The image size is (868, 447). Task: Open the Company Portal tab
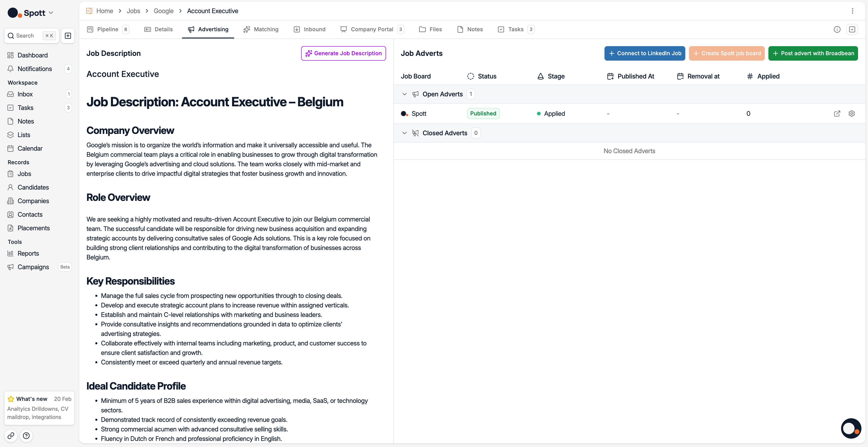pyautogui.click(x=372, y=29)
